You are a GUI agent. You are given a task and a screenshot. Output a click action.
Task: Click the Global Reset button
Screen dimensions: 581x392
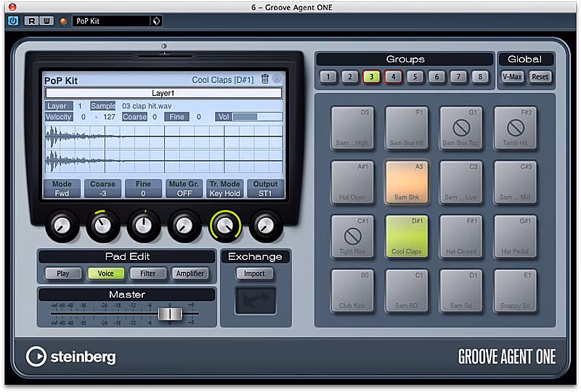pyautogui.click(x=540, y=77)
